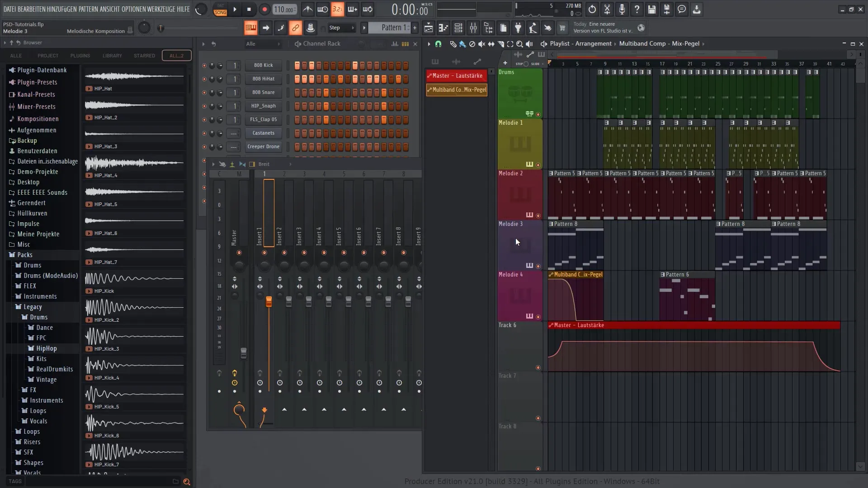Switch PAT/SONG playback mode

click(x=221, y=9)
